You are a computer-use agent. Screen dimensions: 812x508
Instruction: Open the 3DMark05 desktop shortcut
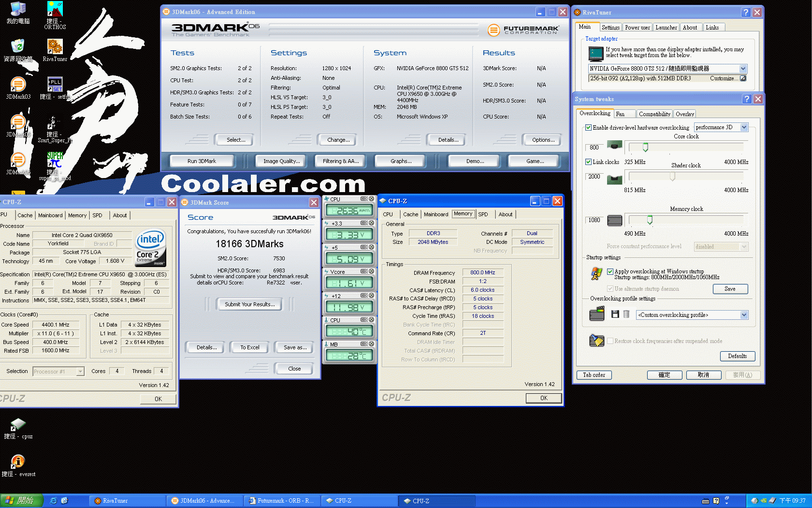(x=18, y=126)
